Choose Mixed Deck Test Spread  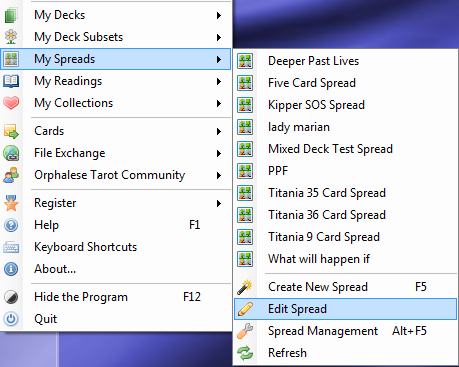[x=345, y=149]
